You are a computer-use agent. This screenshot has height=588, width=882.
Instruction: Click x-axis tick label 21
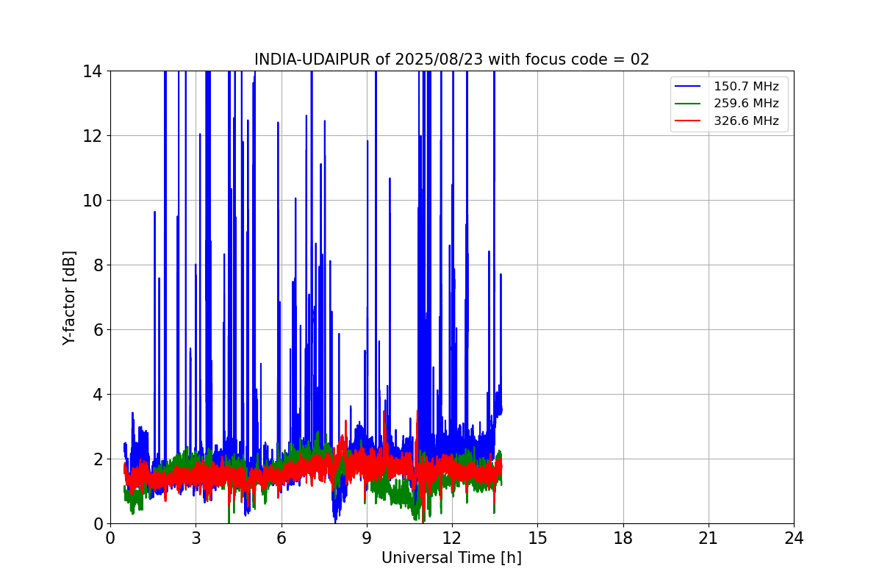[x=709, y=538]
